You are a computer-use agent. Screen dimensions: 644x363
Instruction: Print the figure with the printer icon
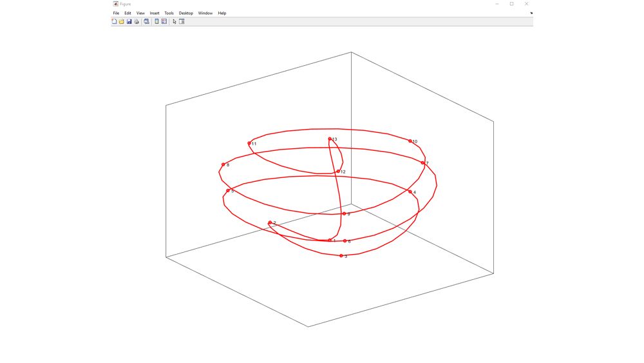pos(137,21)
